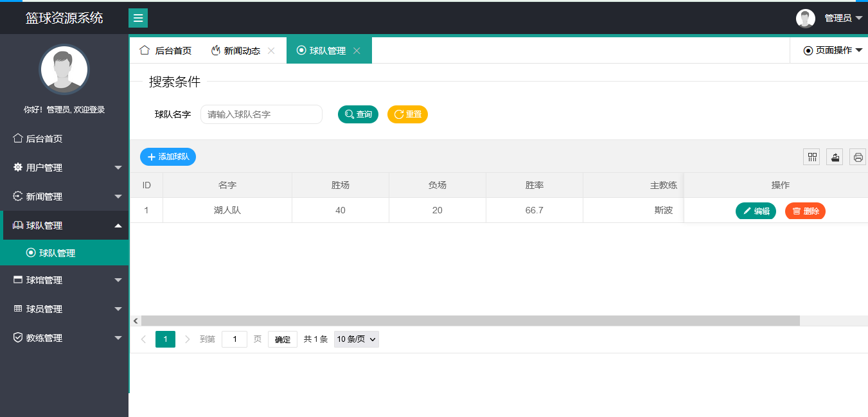Close the 新闻动态 tab
The height and width of the screenshot is (417, 868).
[271, 51]
